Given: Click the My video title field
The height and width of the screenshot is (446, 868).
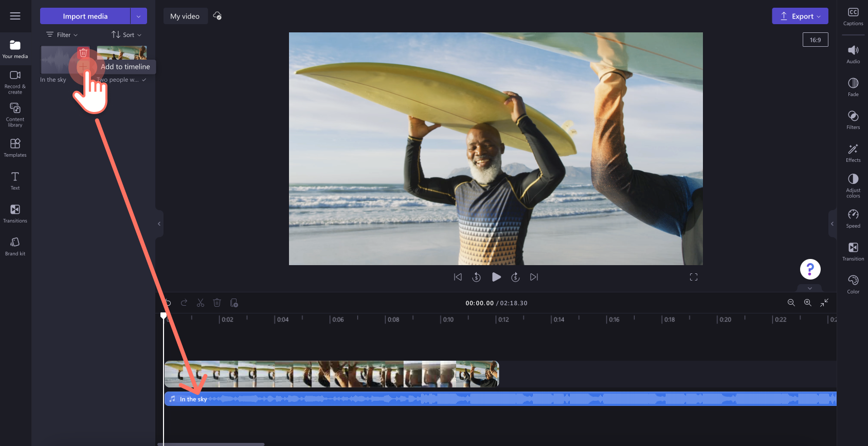Looking at the screenshot, I should tap(185, 16).
